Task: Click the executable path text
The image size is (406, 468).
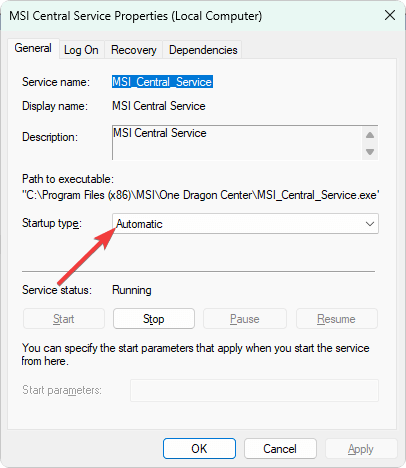Action: tap(201, 195)
